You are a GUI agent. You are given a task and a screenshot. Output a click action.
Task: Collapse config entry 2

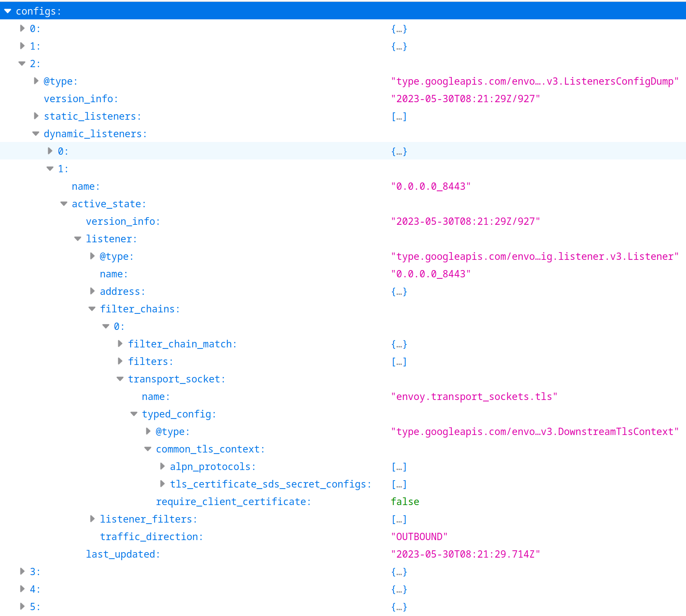coord(22,63)
